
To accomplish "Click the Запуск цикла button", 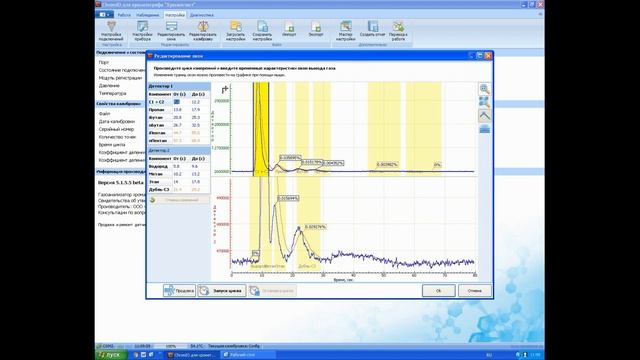I will 222,291.
